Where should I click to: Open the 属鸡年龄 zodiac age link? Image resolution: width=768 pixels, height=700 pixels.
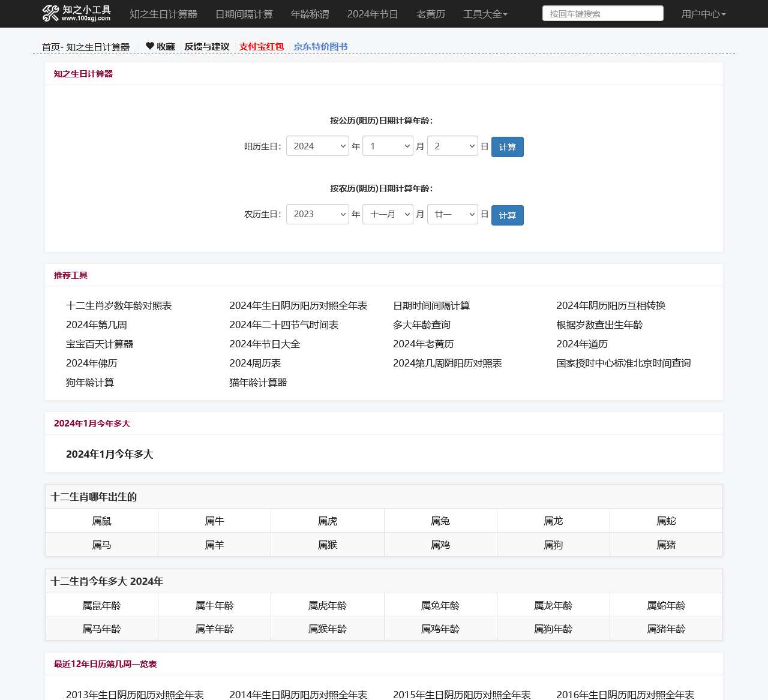[440, 629]
